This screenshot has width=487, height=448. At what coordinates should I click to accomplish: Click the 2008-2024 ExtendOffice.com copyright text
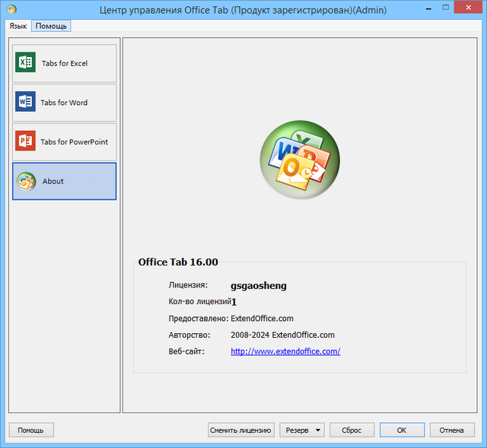point(282,335)
